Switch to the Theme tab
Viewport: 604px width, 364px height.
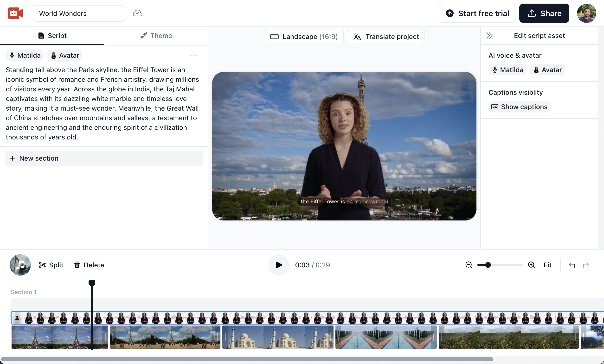[156, 36]
